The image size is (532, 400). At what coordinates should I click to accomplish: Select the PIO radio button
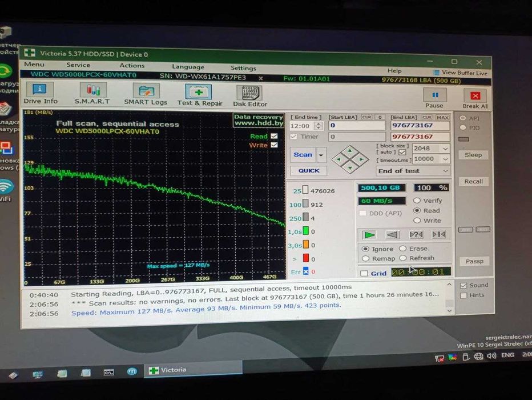tap(462, 127)
